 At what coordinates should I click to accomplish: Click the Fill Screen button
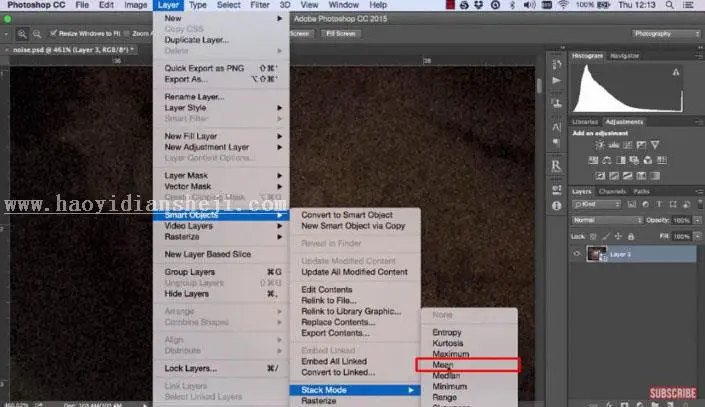[340, 34]
